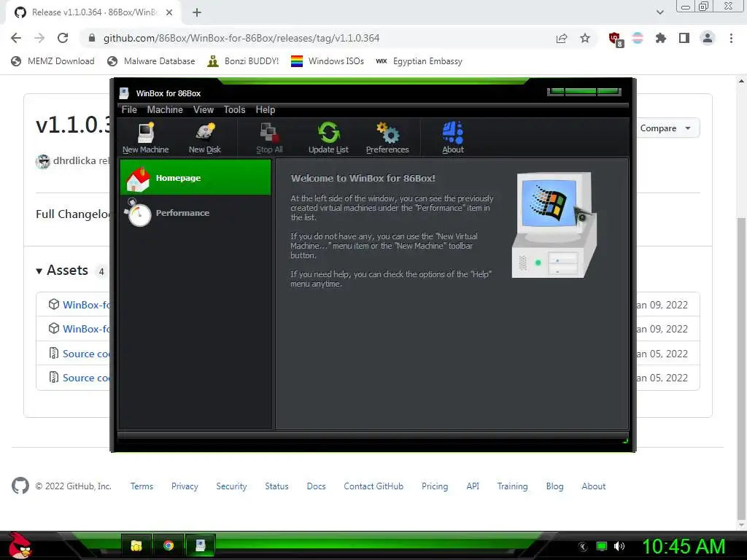Image resolution: width=747 pixels, height=560 pixels.
Task: Open the Egyptian Embassy bookmark
Action: tap(419, 61)
